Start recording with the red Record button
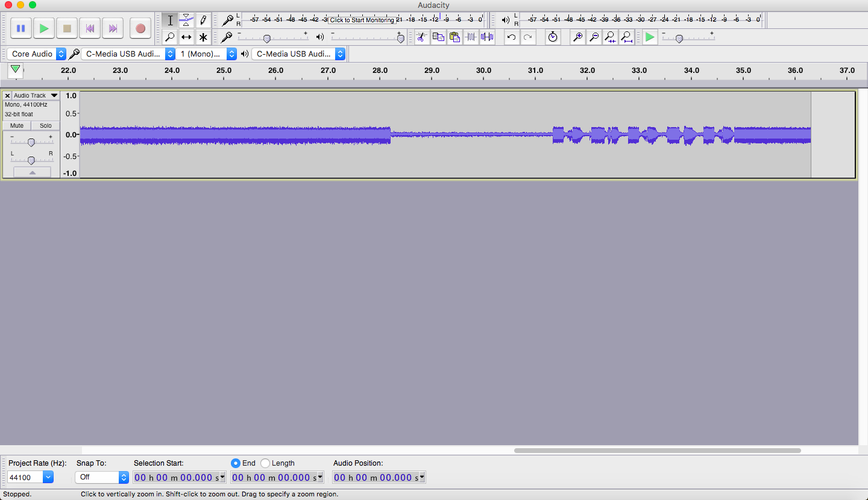The width and height of the screenshot is (868, 500). click(140, 28)
